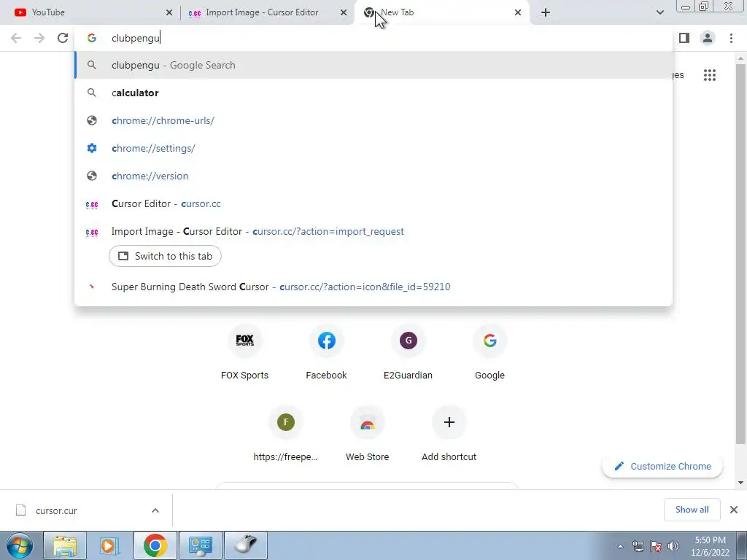The height and width of the screenshot is (560, 747).
Task: Open the E2Guardian shortcut
Action: click(408, 353)
